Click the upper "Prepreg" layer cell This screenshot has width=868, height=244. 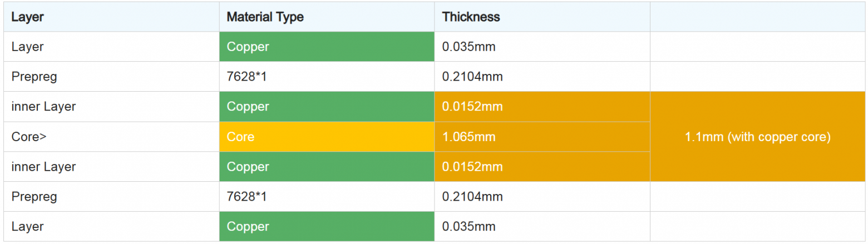point(34,77)
